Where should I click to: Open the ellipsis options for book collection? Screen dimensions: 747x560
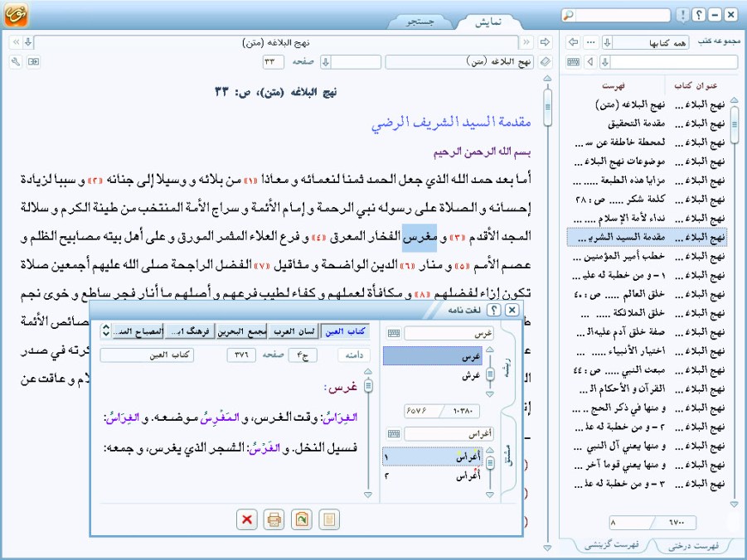tap(591, 42)
